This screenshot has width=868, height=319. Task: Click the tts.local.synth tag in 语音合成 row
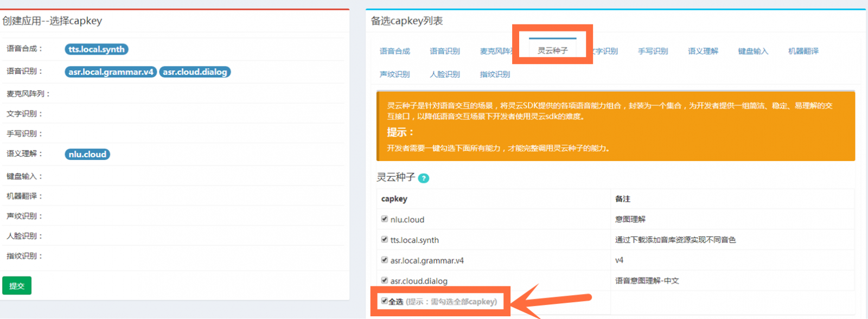(x=97, y=49)
